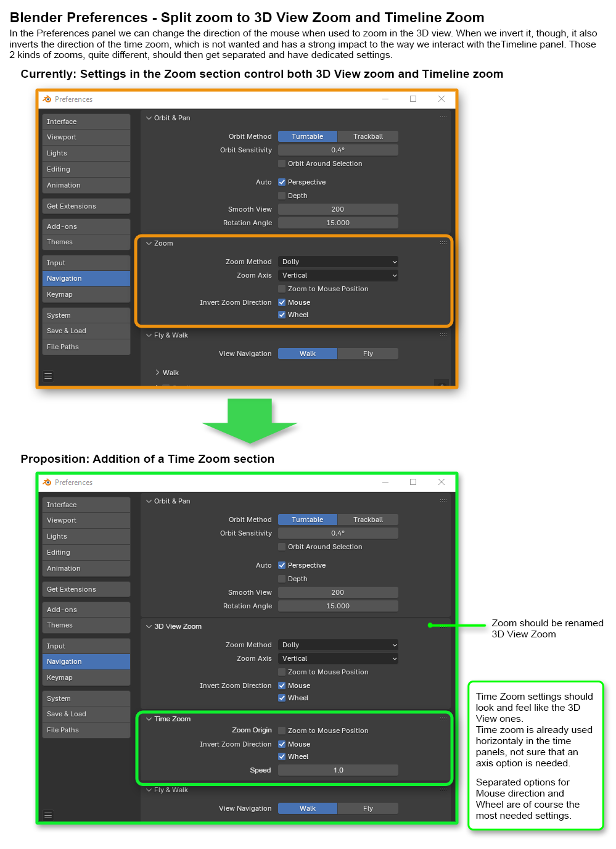Uncheck Perspective in orange-framed Preferences window

click(282, 182)
